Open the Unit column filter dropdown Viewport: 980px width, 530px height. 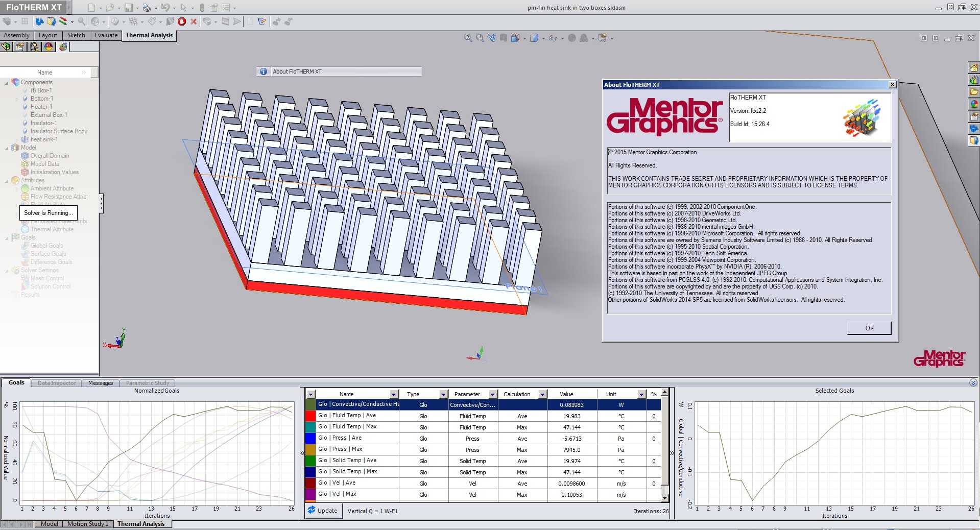641,394
